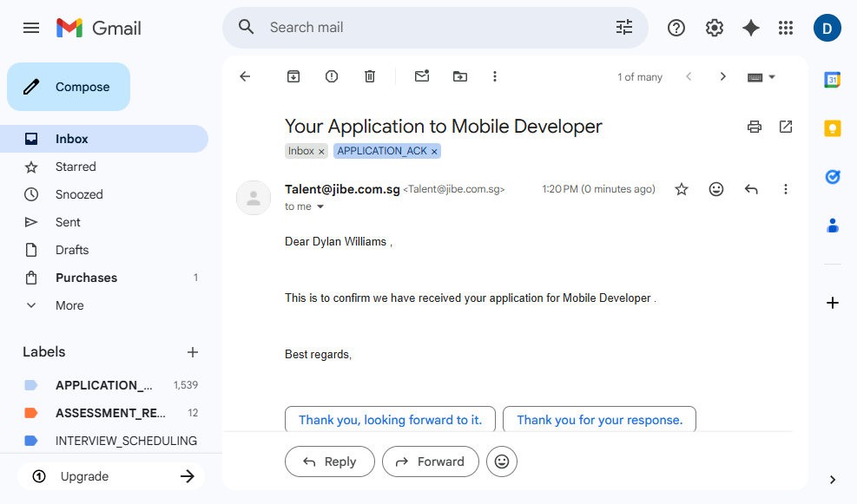The height and width of the screenshot is (504, 857).
Task: Star the message from Talent@jibe.com.sg
Action: (x=682, y=189)
